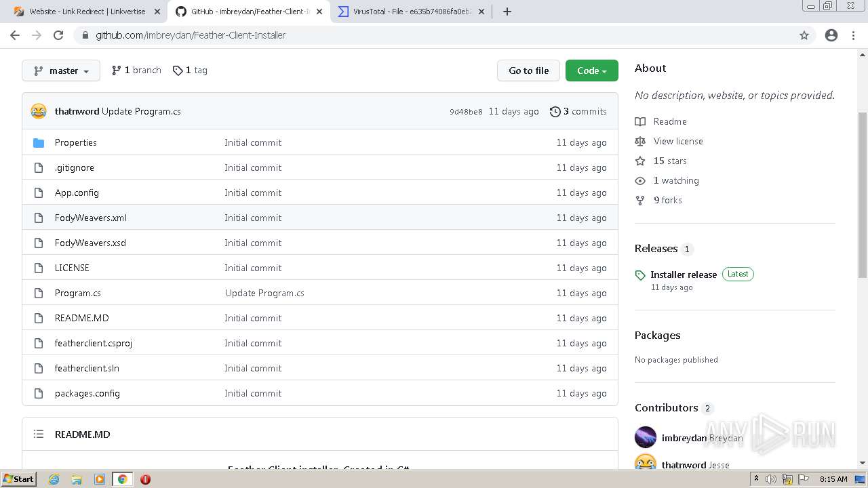Open the Installer release tag icon
The height and width of the screenshot is (488, 868).
pyautogui.click(x=640, y=275)
